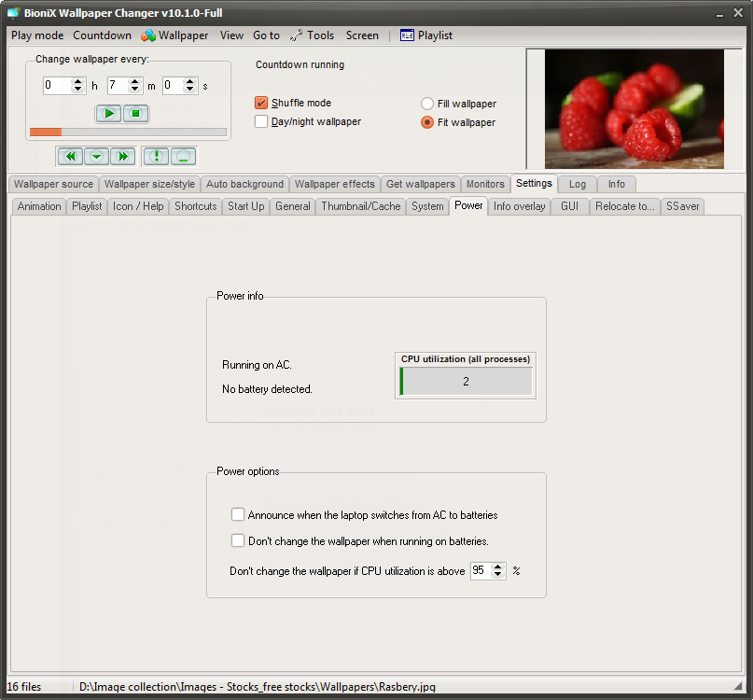Screen dimensions: 753x700
Task: Check don't change wallpaper on batteries
Action: 238,540
